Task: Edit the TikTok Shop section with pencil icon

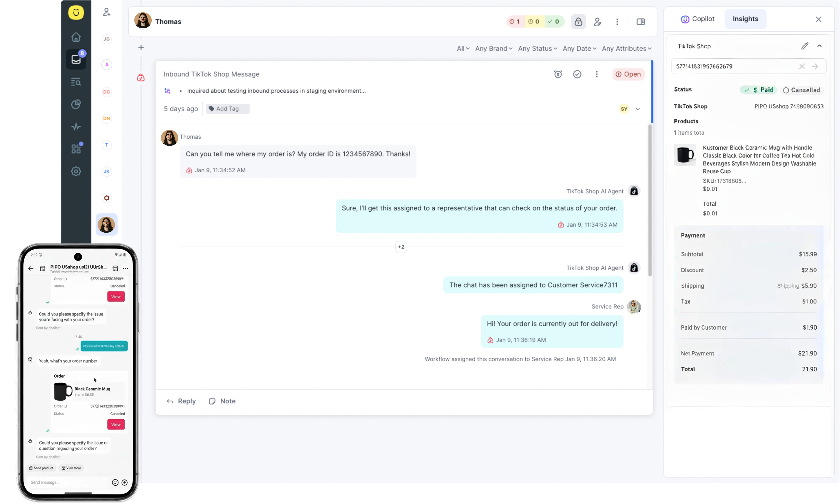Action: click(805, 46)
